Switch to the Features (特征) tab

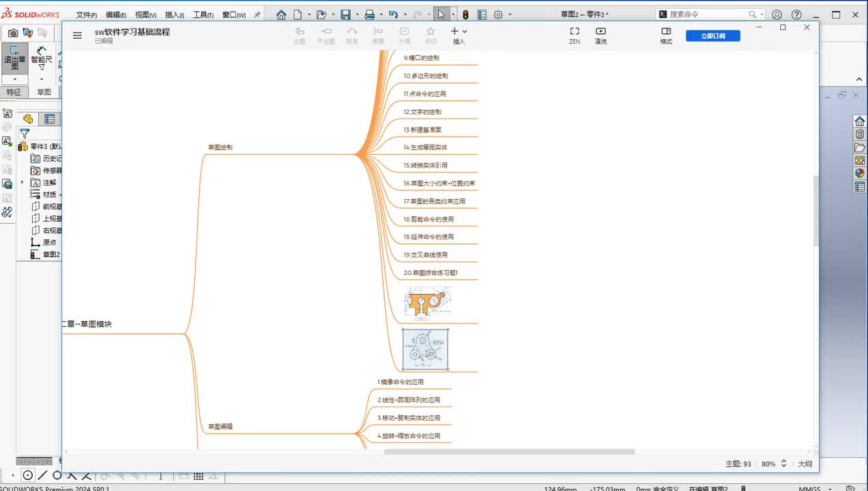[x=14, y=92]
